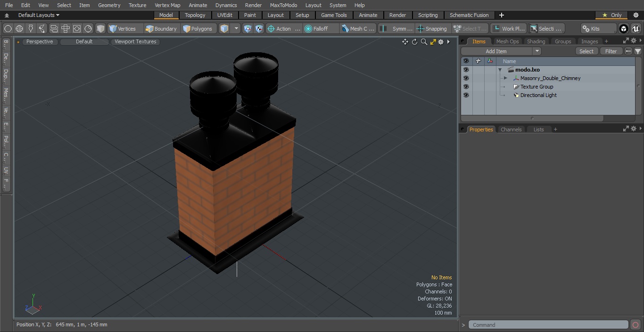Viewport: 644px width, 332px height.
Task: Open the top-right application settings gear
Action: point(636,15)
